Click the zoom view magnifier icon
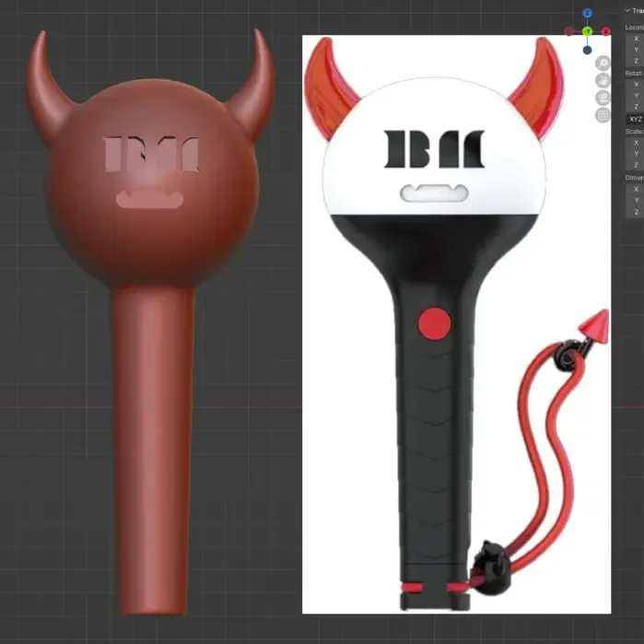644x644 pixels. 603,63
